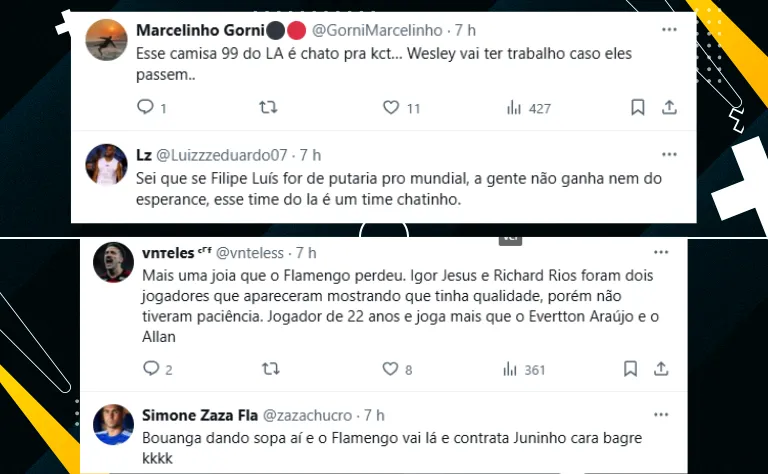This screenshot has width=768, height=474.
Task: Open more options on Simone Zaza's tweet
Action: coord(661,414)
